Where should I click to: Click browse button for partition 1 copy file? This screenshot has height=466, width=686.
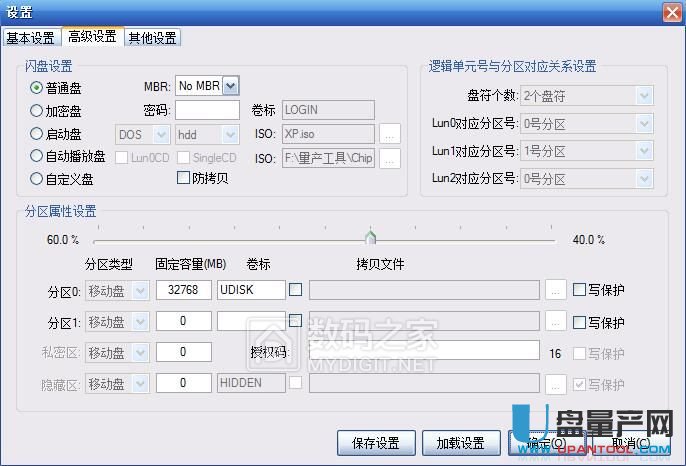(556, 322)
